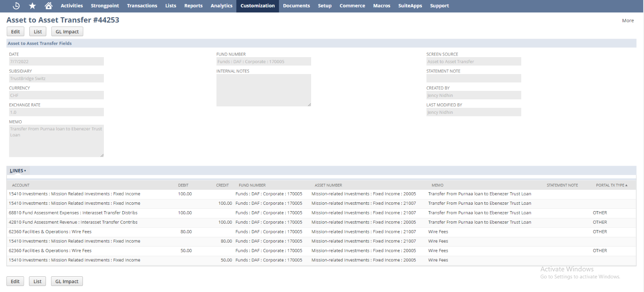Open the SuiteApps menu
This screenshot has width=644, height=292.
(x=410, y=6)
